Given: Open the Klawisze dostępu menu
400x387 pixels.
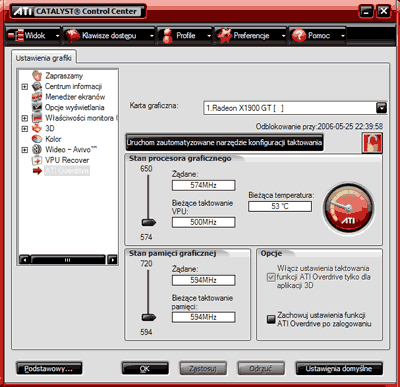Looking at the screenshot, I should 109,35.
